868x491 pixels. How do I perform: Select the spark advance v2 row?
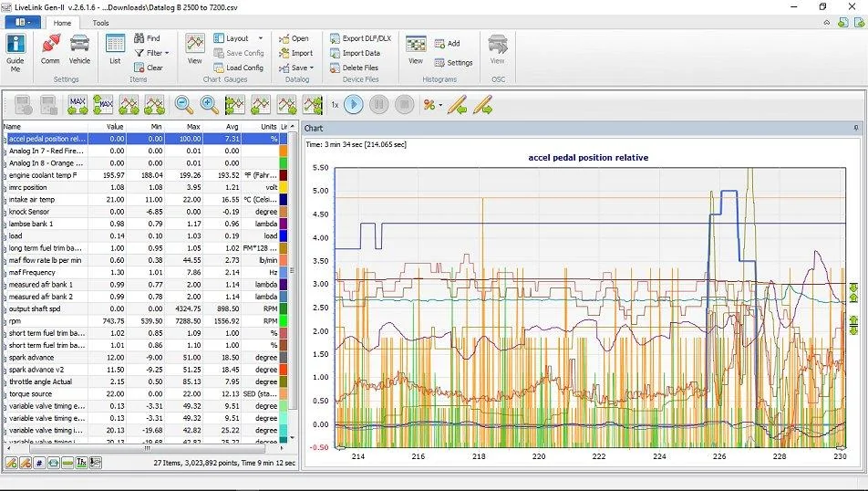tap(145, 370)
